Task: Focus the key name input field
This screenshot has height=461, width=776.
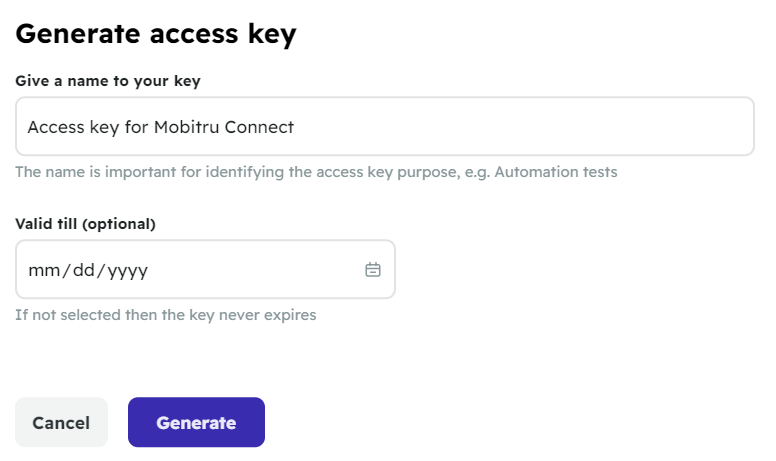Action: click(385, 127)
